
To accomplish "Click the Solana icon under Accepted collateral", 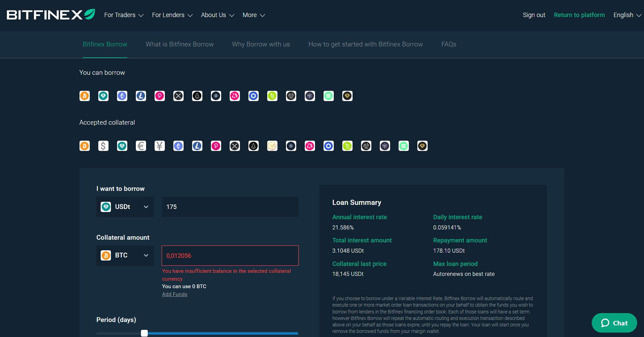I will (404, 146).
